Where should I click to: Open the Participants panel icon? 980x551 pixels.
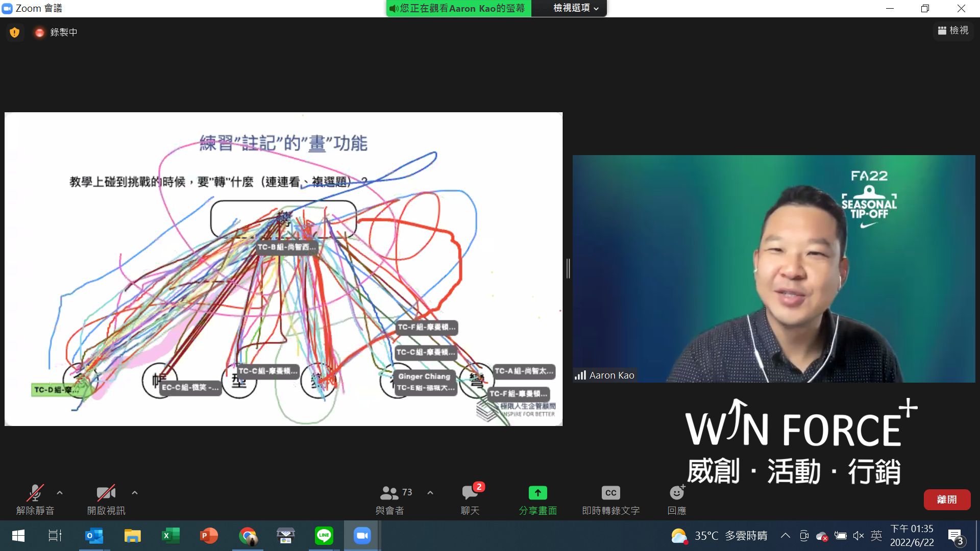point(389,493)
